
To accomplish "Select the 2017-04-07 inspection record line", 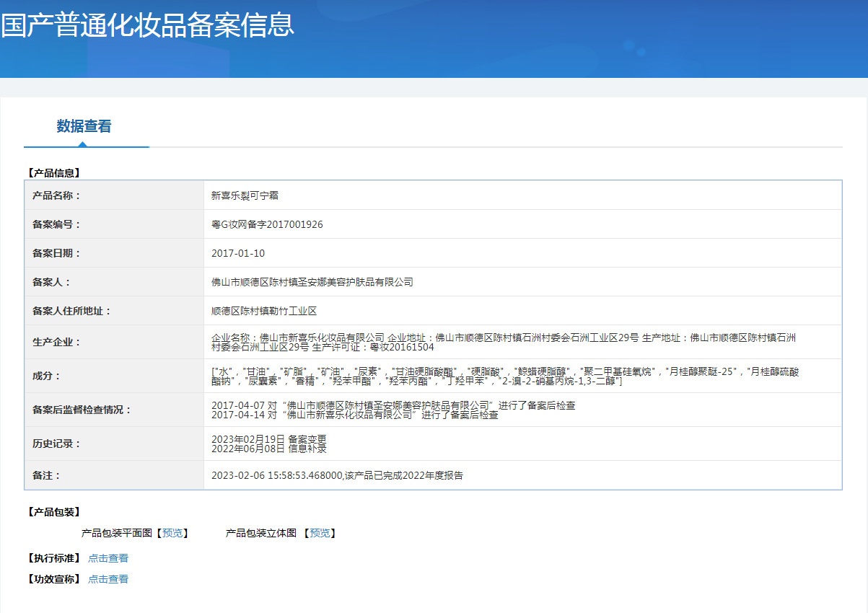I will [x=393, y=405].
